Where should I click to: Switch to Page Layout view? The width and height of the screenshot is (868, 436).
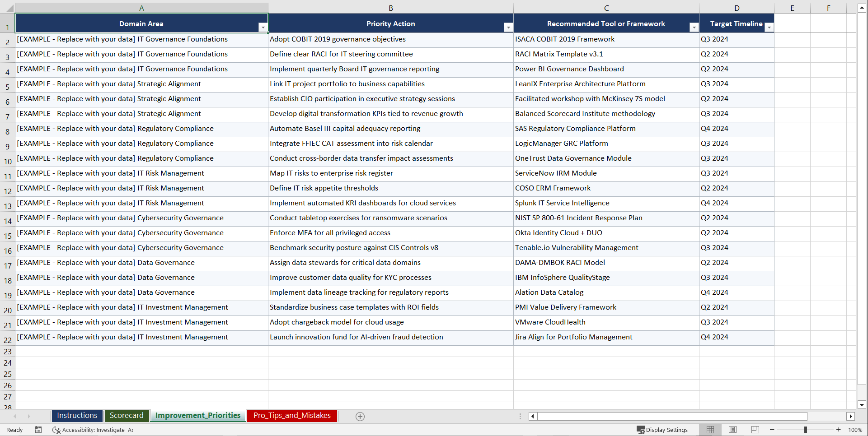point(732,430)
